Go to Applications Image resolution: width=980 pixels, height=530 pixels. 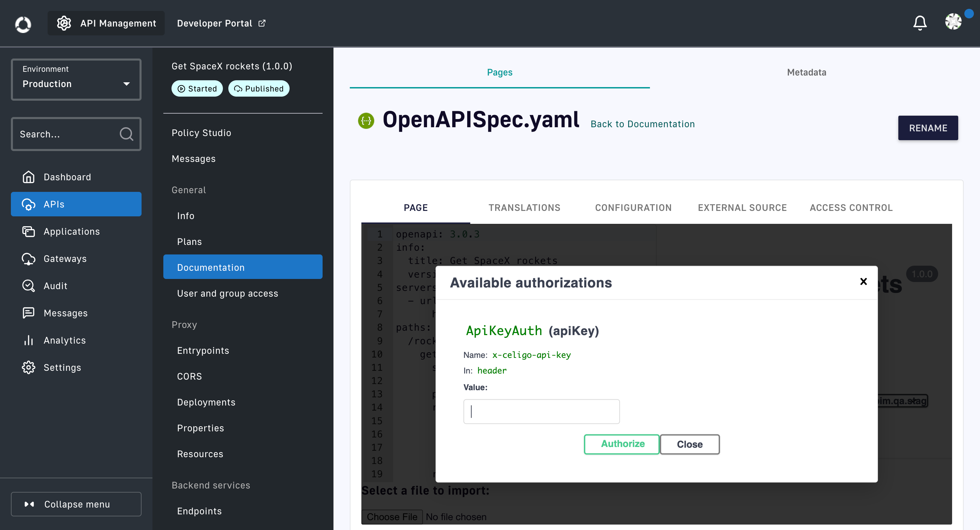pyautogui.click(x=76, y=231)
